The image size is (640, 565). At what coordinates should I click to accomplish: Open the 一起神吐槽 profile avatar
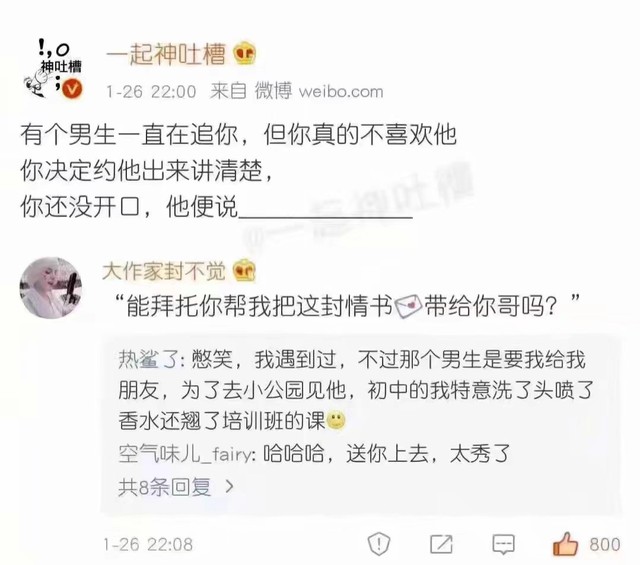coord(53,68)
